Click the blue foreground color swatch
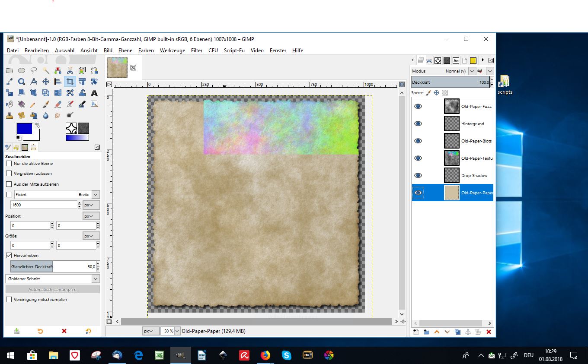Image resolution: width=588 pixels, height=364 pixels. (x=24, y=129)
